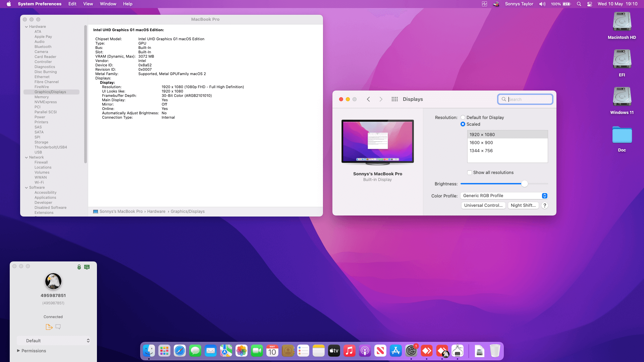Open the Macintosh HD drive icon
Viewport: 644px width, 362px height.
click(622, 22)
